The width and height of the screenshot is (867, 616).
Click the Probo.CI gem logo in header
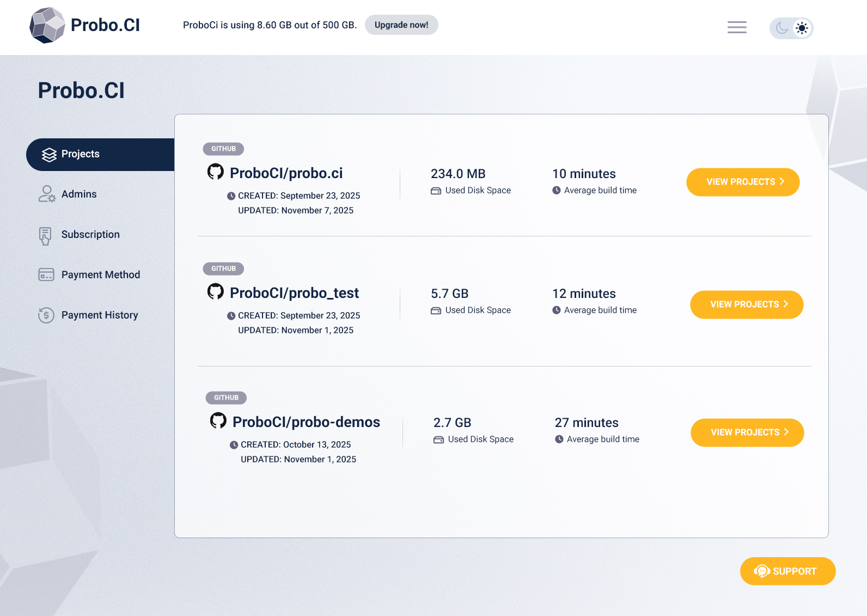pyautogui.click(x=47, y=25)
